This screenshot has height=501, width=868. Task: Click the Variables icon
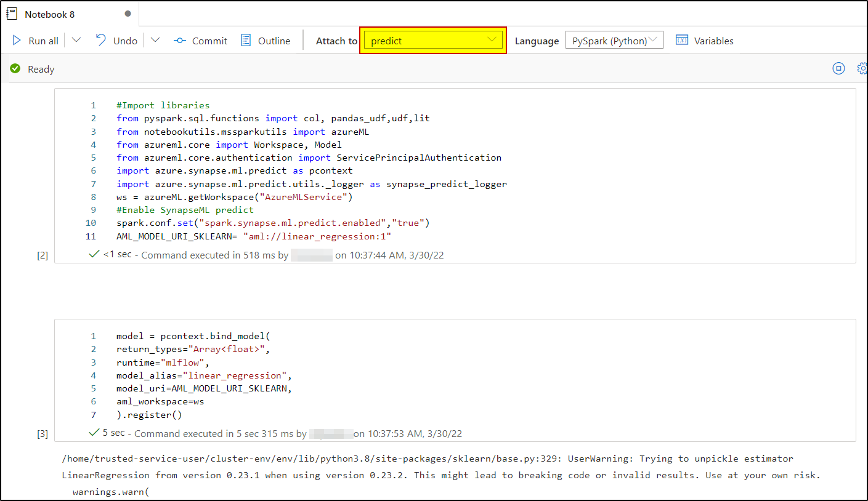click(681, 41)
